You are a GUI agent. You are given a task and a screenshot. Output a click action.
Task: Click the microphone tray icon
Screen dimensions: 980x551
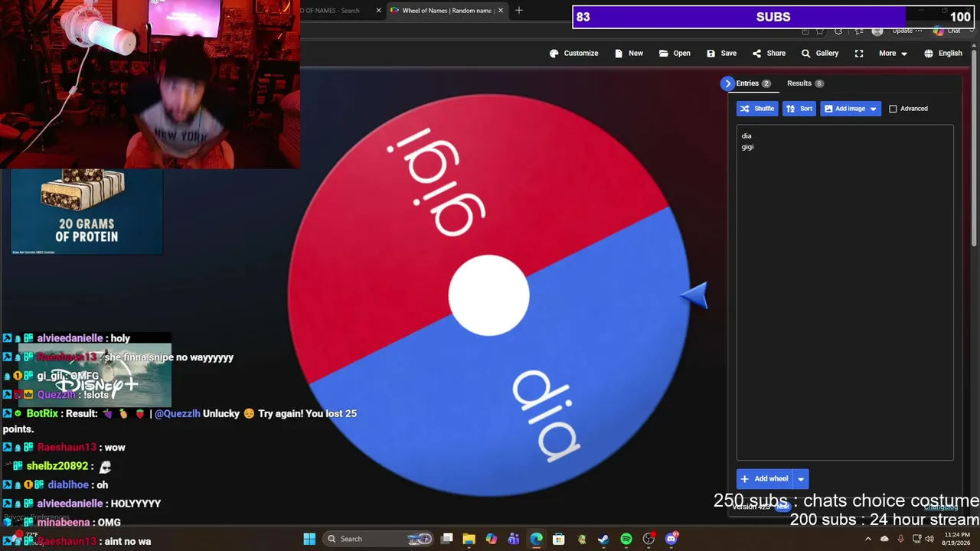tap(900, 539)
